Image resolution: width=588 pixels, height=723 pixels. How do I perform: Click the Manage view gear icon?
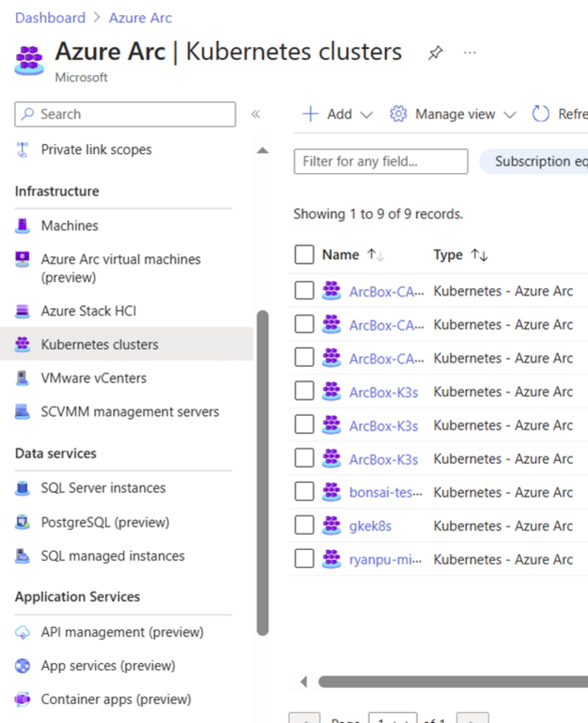point(398,114)
